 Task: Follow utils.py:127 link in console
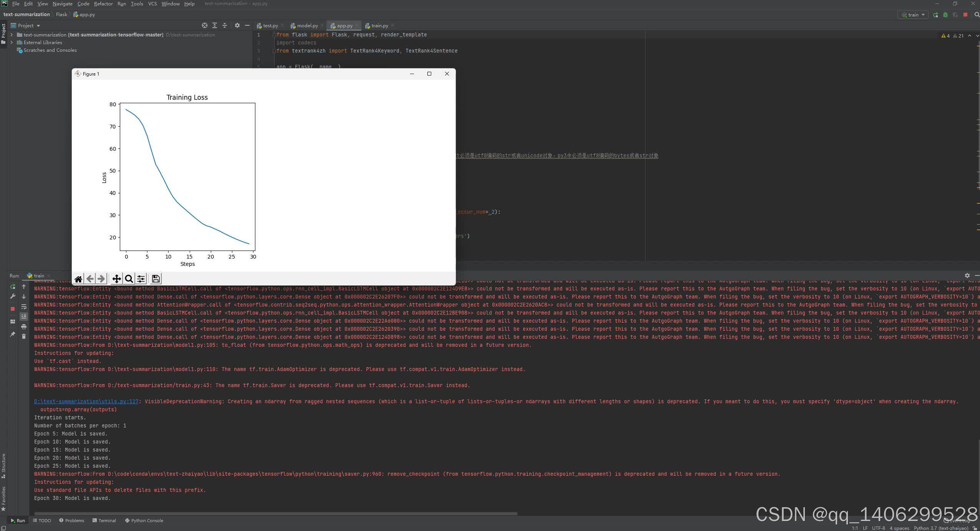tap(86, 401)
